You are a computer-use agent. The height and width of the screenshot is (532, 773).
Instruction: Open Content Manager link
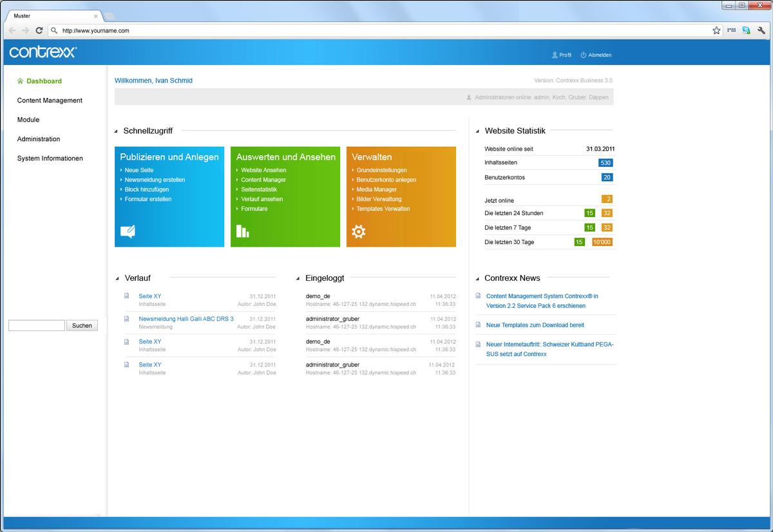[263, 180]
